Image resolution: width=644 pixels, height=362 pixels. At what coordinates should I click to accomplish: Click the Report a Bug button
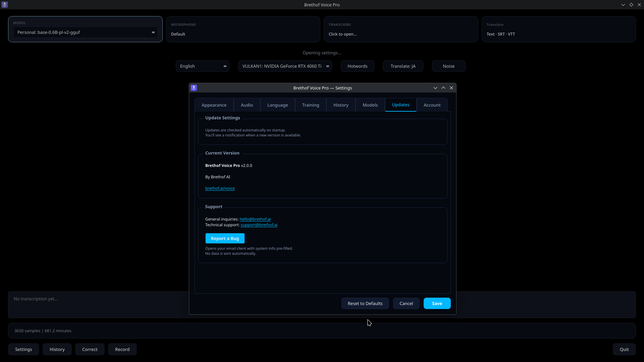[x=225, y=238]
